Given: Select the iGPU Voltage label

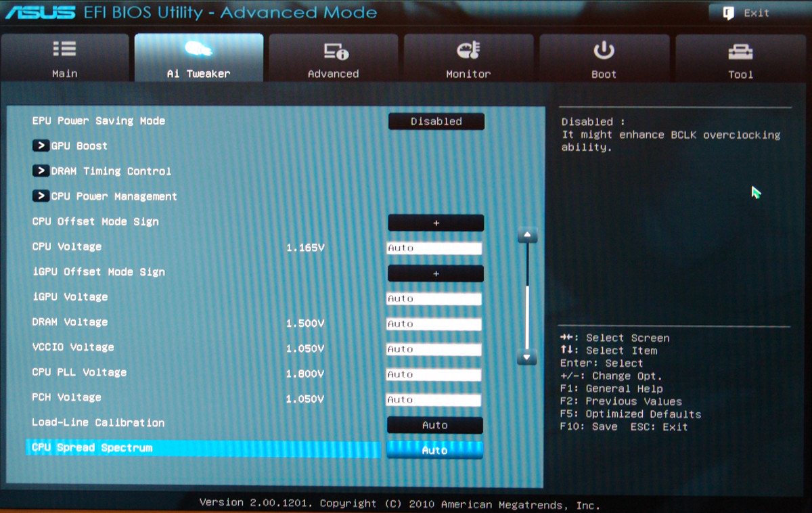Looking at the screenshot, I should 70,296.
